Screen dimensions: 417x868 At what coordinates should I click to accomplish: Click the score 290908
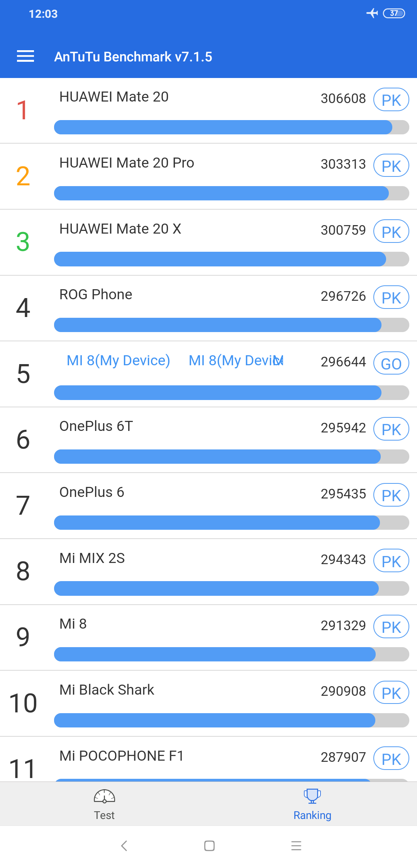coord(343,691)
